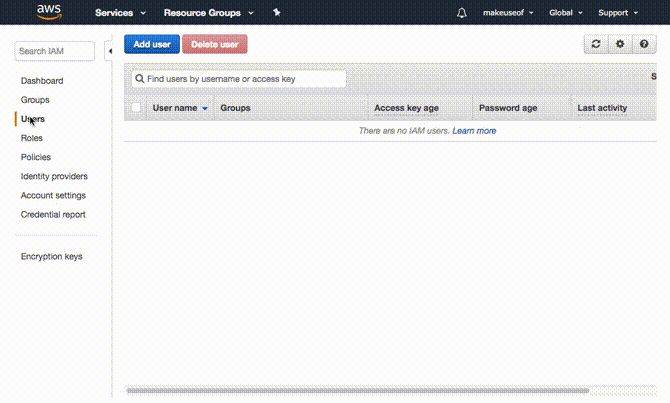Open the makeuseof account dropdown

click(508, 13)
